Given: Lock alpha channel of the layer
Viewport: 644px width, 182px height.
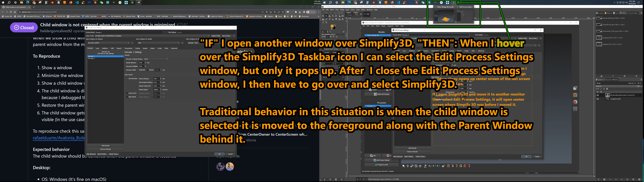Looking at the screenshot, I should (607, 89).
